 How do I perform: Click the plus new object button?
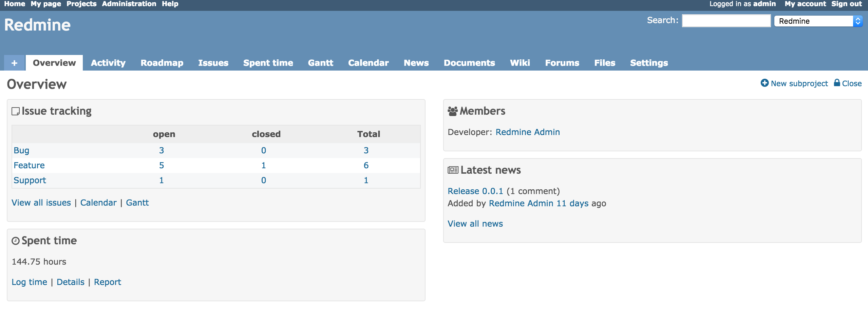pyautogui.click(x=15, y=63)
